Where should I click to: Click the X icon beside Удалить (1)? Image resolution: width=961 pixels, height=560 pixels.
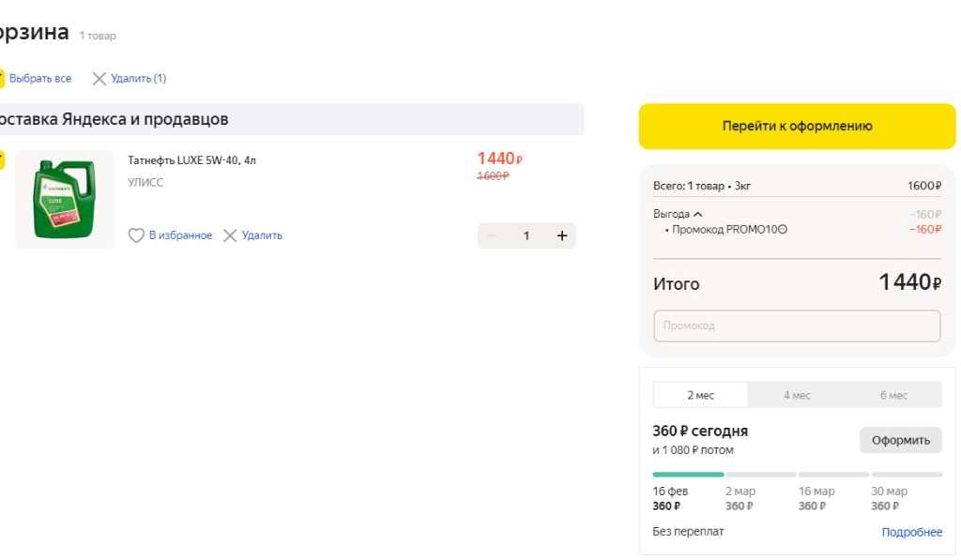(99, 79)
